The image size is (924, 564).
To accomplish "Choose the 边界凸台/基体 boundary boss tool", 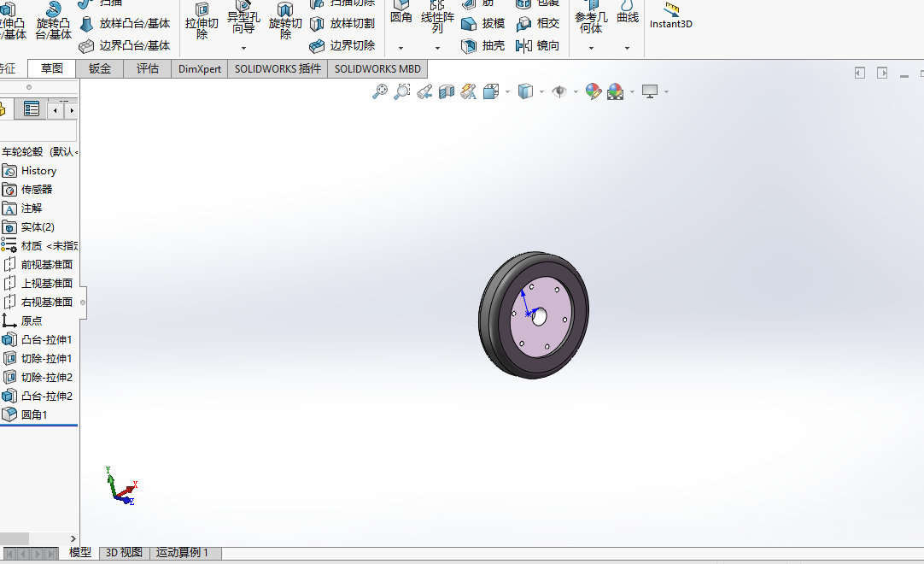I will pos(125,45).
